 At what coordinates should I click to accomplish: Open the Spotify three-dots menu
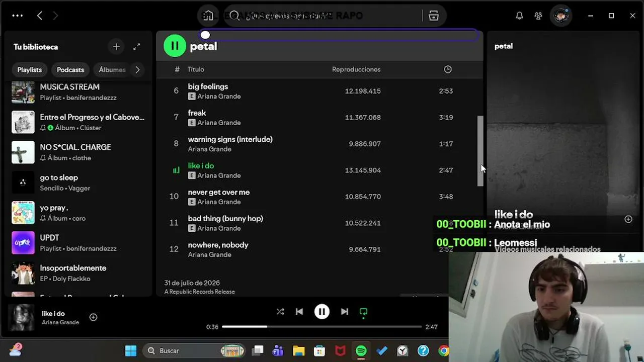click(18, 16)
